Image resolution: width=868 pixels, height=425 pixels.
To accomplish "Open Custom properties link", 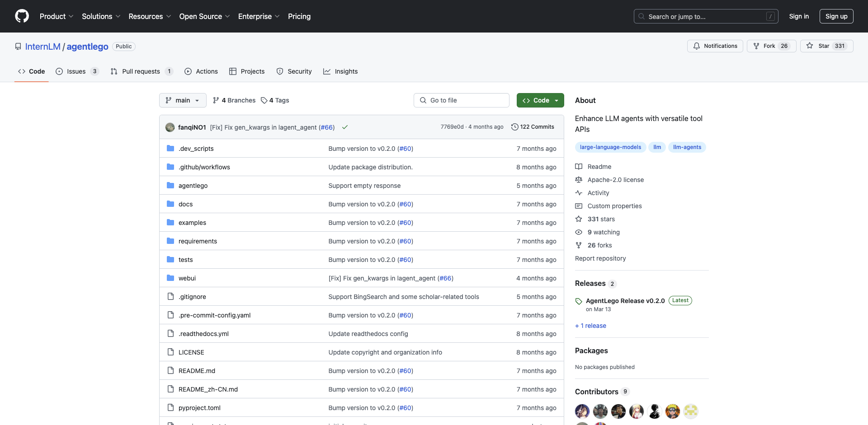I will 609,206.
